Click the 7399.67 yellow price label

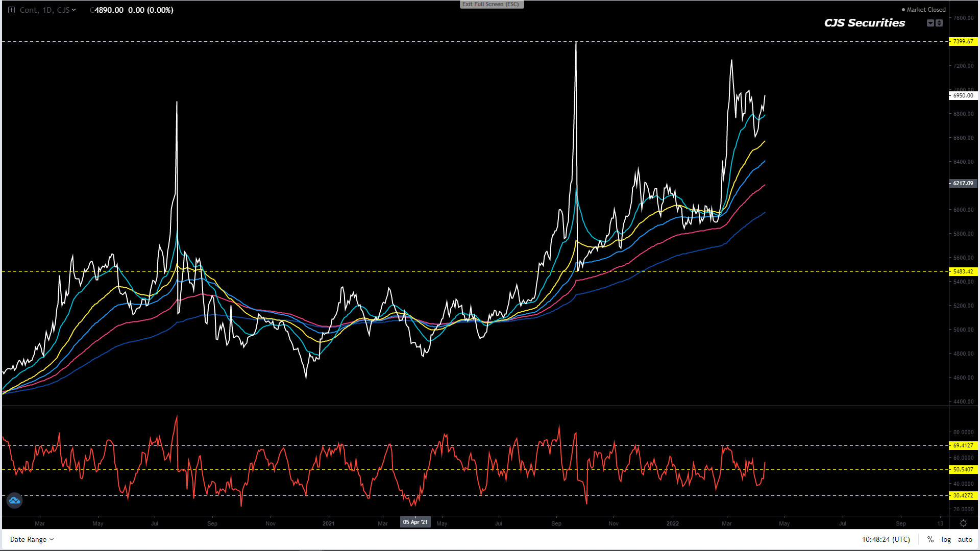963,42
